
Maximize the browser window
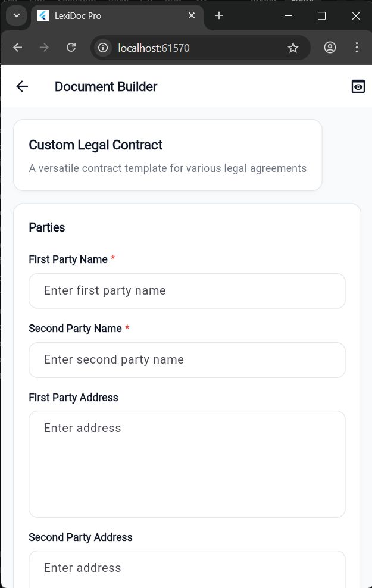point(321,16)
